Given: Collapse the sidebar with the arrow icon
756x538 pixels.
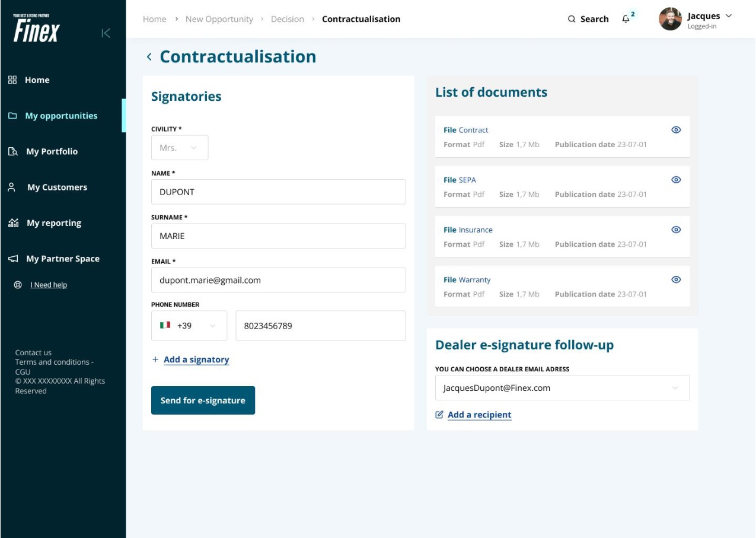Looking at the screenshot, I should (x=106, y=33).
